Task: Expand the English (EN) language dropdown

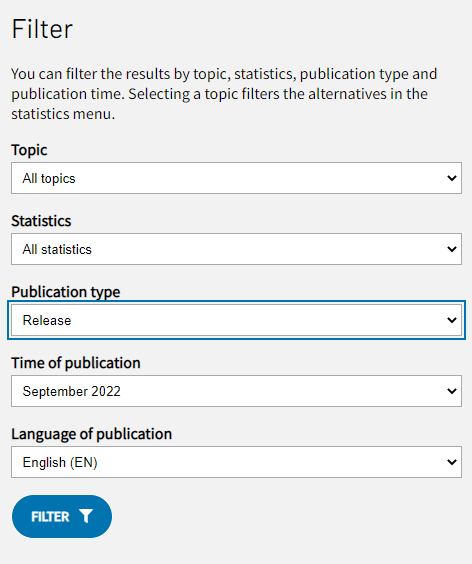Action: coord(236,462)
